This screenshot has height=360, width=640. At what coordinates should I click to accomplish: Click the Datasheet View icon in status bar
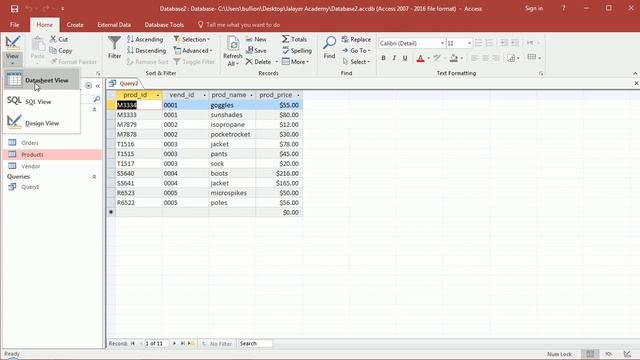(x=590, y=354)
